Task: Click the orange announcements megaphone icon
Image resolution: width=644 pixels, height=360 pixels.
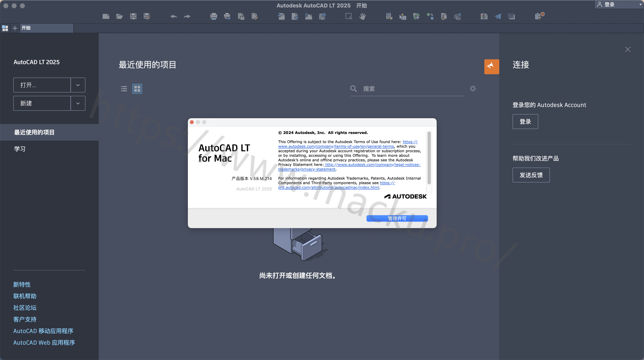Action: [491, 67]
